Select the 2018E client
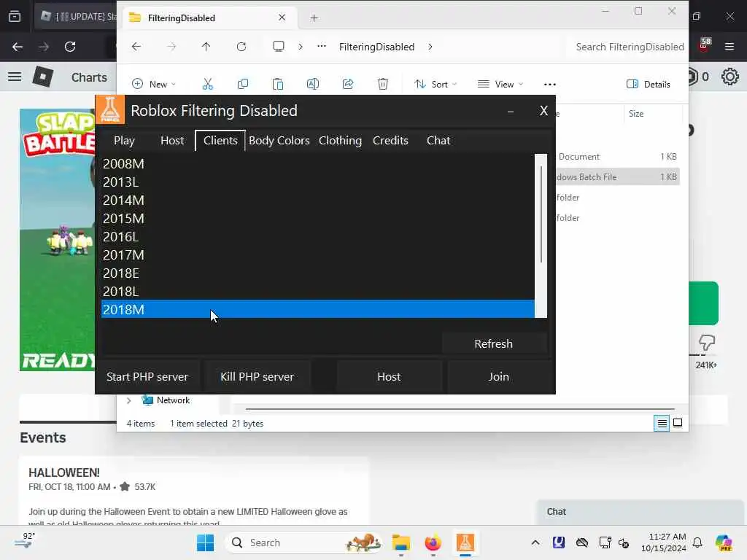The width and height of the screenshot is (747, 560). click(x=318, y=273)
